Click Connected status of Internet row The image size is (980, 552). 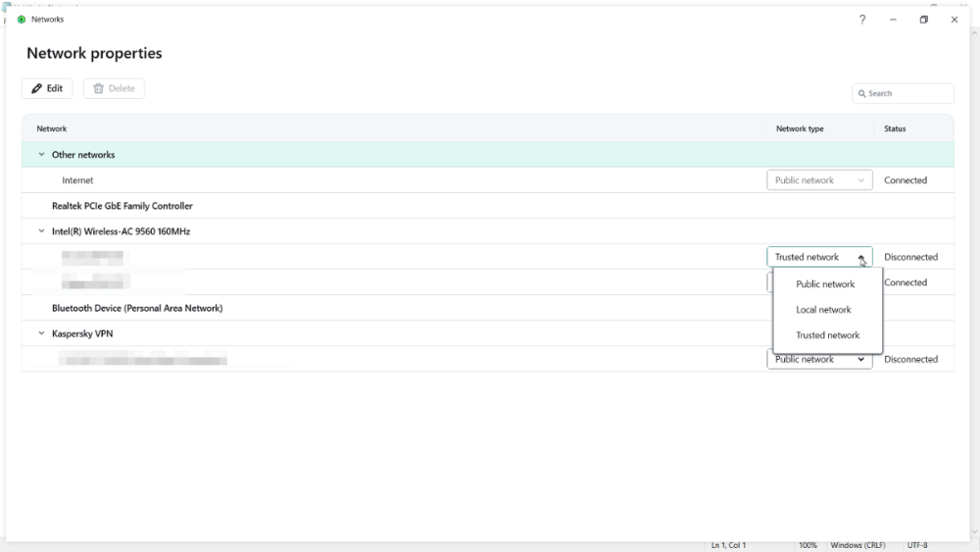click(905, 180)
